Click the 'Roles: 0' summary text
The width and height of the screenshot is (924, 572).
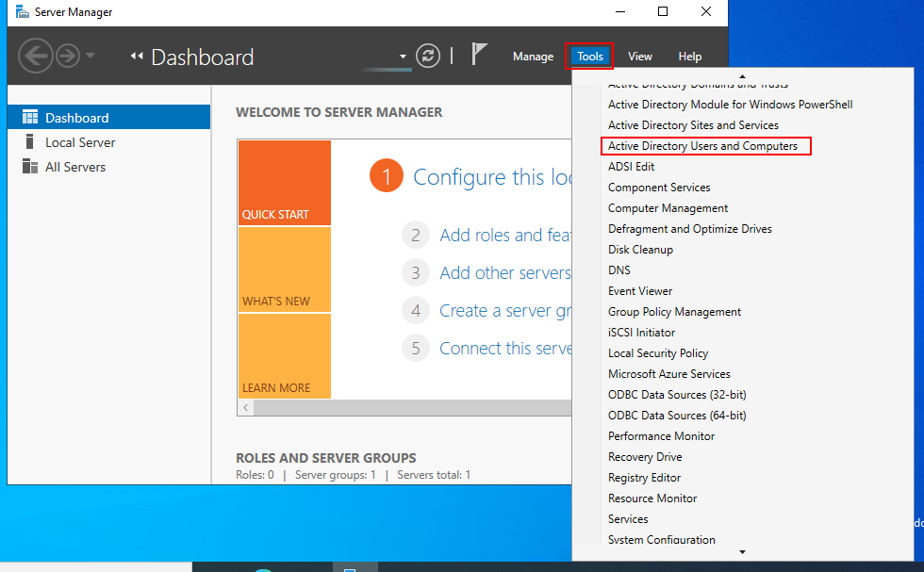coord(255,475)
